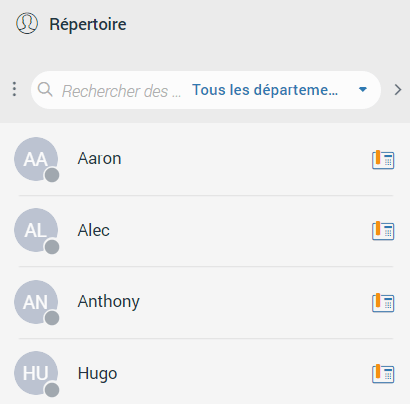Expand panel with the right chevron arrow
The height and width of the screenshot is (404, 410).
click(398, 90)
